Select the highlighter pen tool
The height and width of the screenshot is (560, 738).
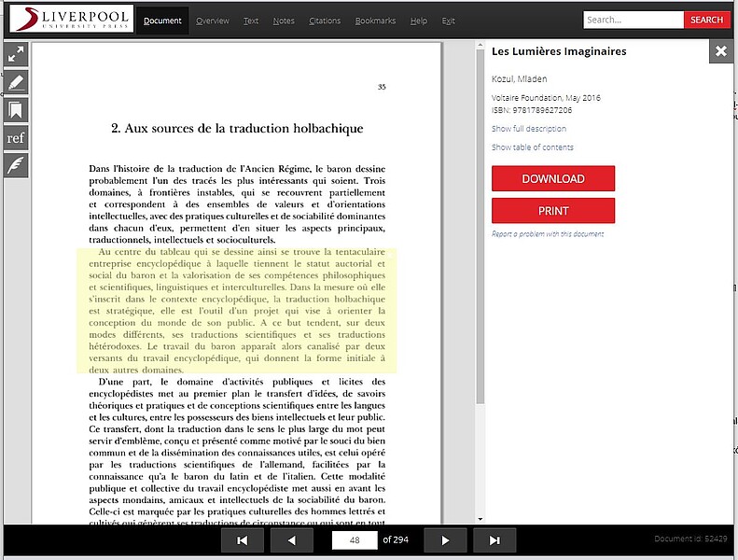point(16,82)
